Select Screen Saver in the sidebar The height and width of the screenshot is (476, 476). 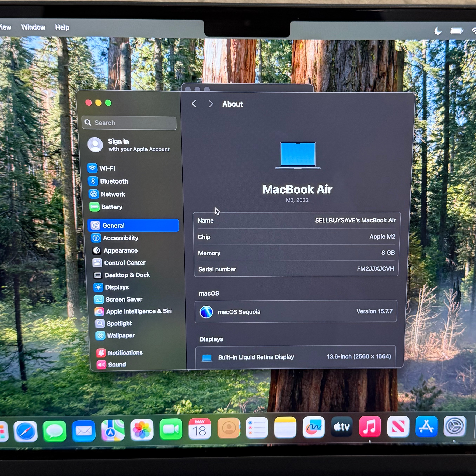tap(118, 299)
